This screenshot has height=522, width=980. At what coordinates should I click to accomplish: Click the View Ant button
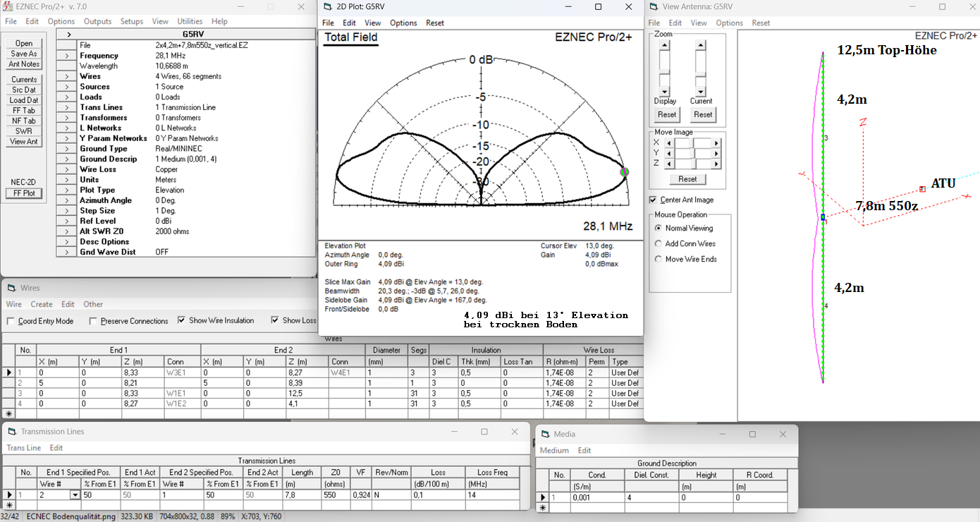[x=24, y=142]
